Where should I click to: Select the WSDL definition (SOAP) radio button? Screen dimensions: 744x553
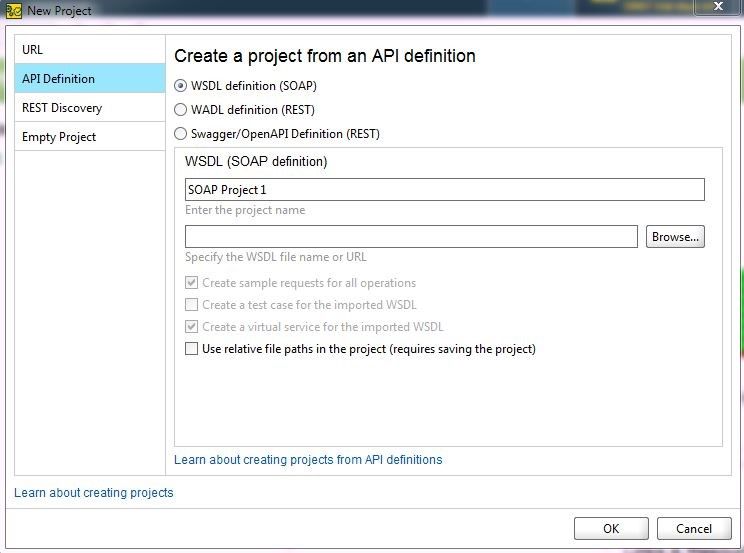(x=180, y=86)
